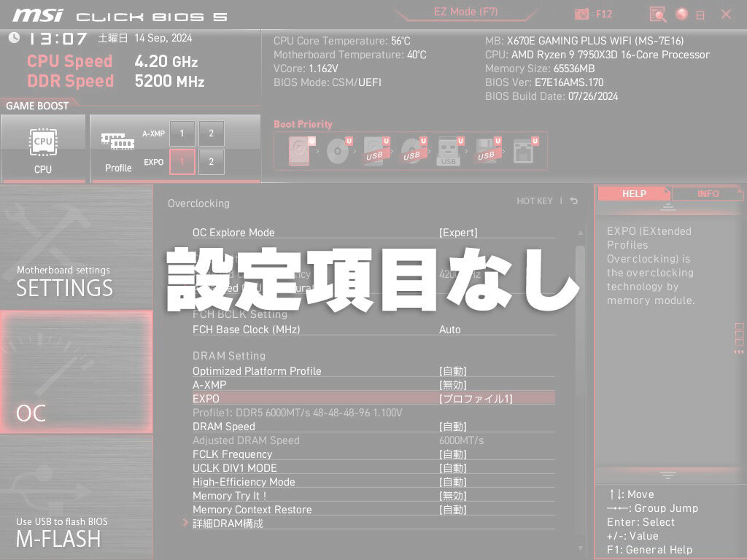Viewport: 747px width, 560px height.
Task: Open M-FLASH section
Action: pos(76,497)
